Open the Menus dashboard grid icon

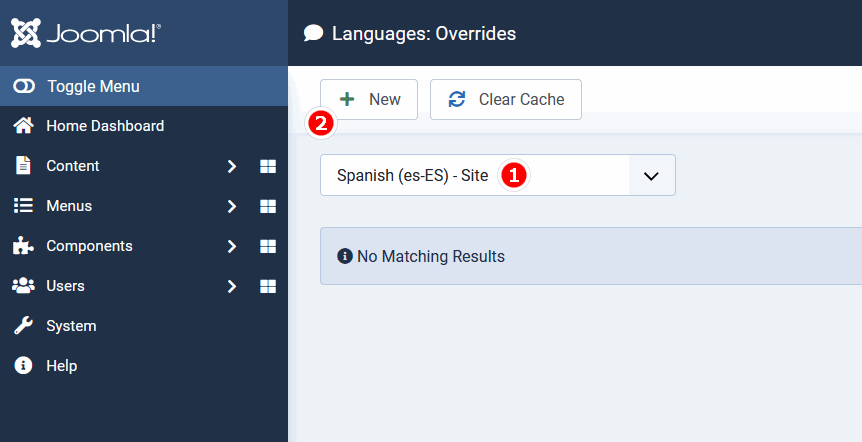point(268,206)
